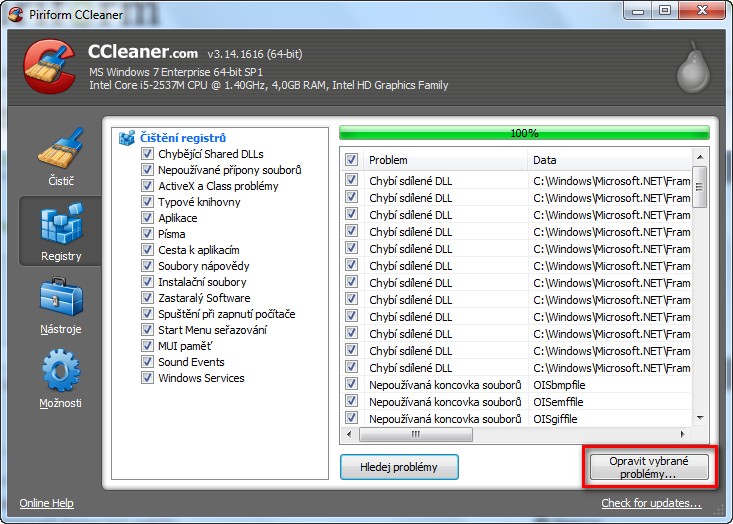
Task: Select 'Nepoužívaná koncovka souborů' row for OISgiffile
Action: pyautogui.click(x=445, y=419)
